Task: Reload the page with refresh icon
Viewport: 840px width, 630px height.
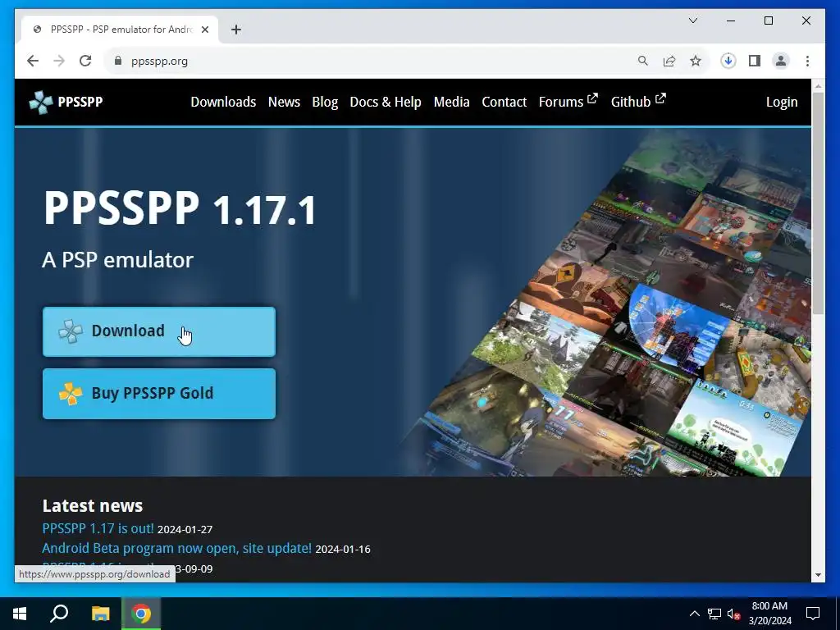Action: click(85, 61)
